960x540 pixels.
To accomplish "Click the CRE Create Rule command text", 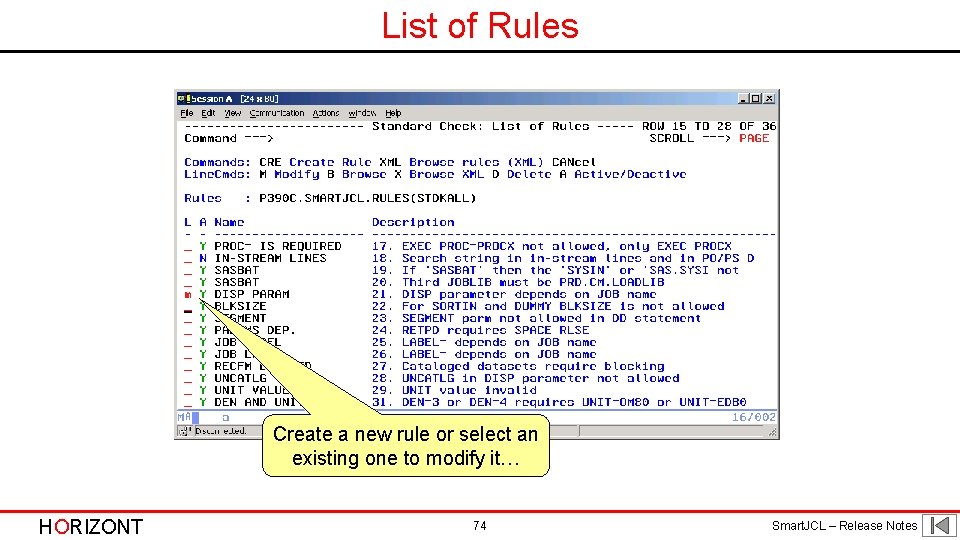I will click(315, 162).
